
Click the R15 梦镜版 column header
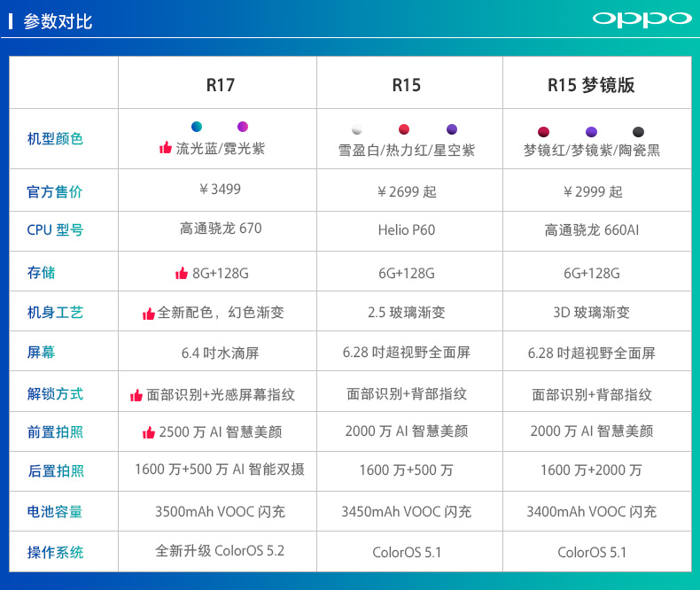(x=591, y=85)
